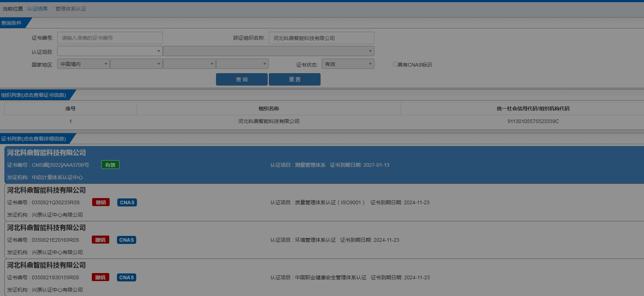Open the second 国家地区 dropdown
Screen dimensions: 644x296
point(136,64)
